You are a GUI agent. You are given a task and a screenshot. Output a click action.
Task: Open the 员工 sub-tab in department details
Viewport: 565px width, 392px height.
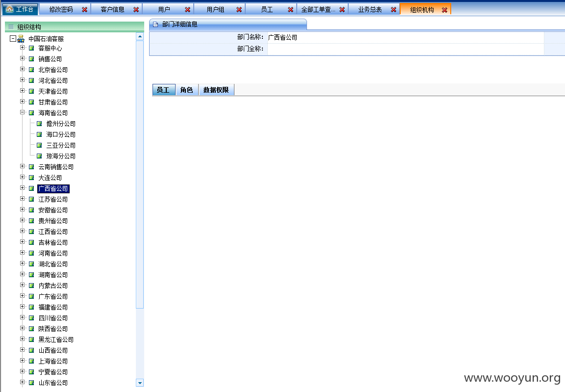pos(164,90)
